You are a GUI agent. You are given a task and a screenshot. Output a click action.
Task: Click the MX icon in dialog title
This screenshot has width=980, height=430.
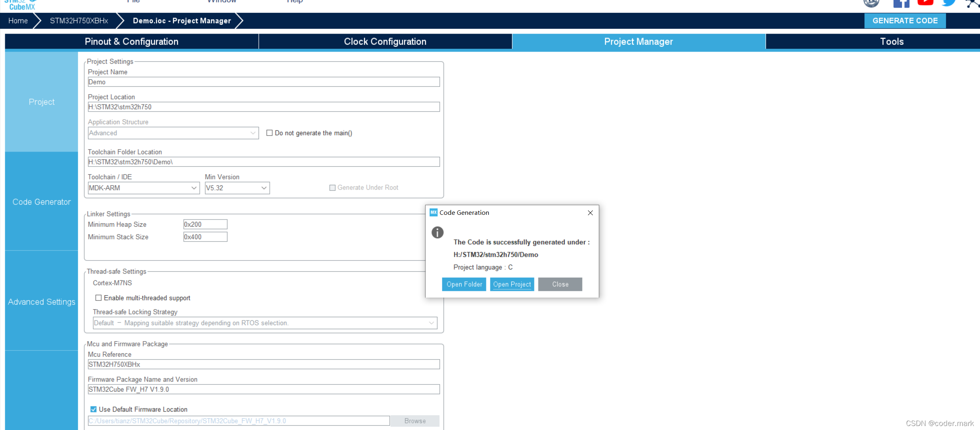point(434,212)
